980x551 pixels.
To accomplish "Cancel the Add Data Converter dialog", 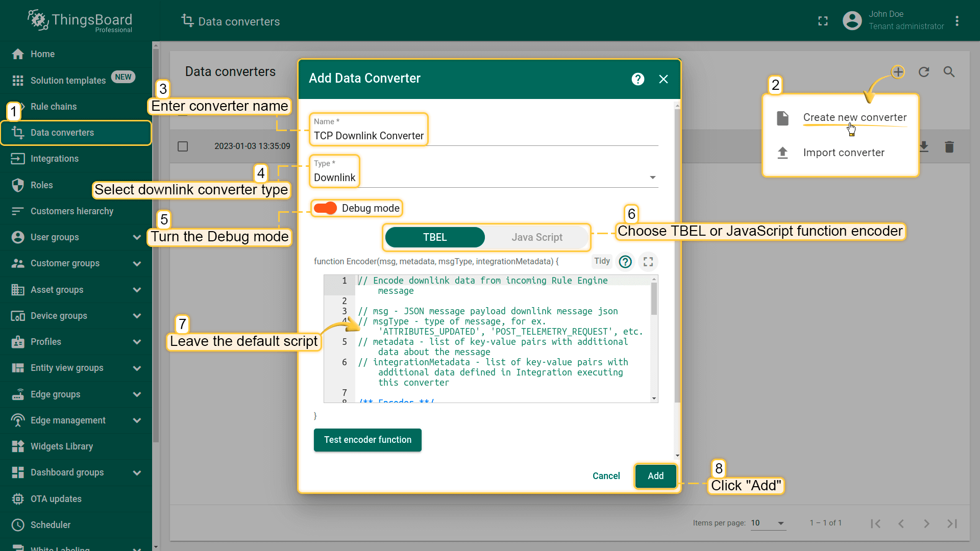I will (x=606, y=476).
